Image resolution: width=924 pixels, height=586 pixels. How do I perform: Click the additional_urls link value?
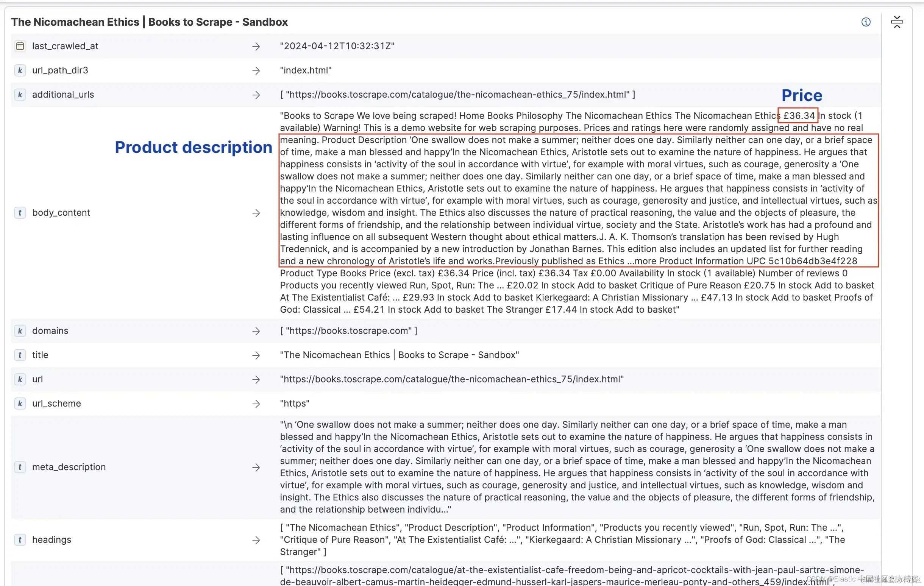457,95
